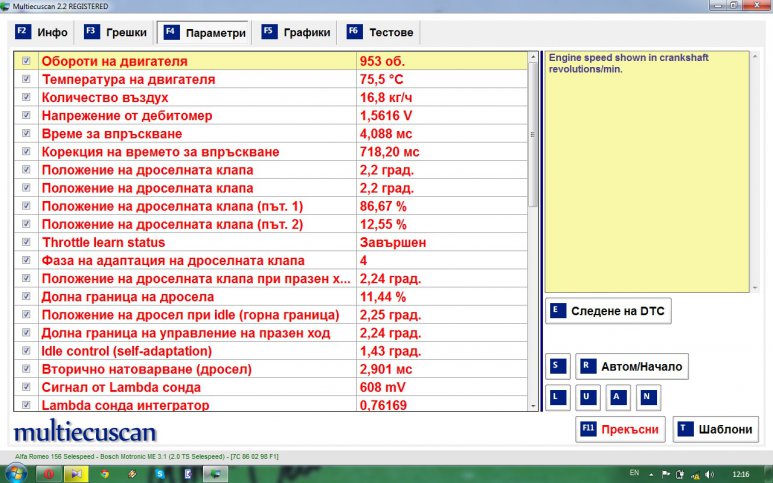This screenshot has width=773, height=483.
Task: Click the parameter list scroll down arrow
Action: (534, 403)
